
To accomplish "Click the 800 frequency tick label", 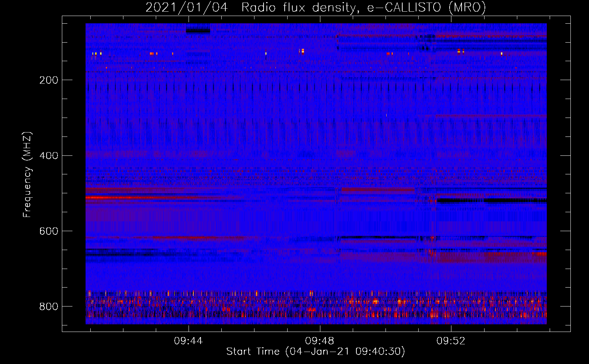I will 49,306.
